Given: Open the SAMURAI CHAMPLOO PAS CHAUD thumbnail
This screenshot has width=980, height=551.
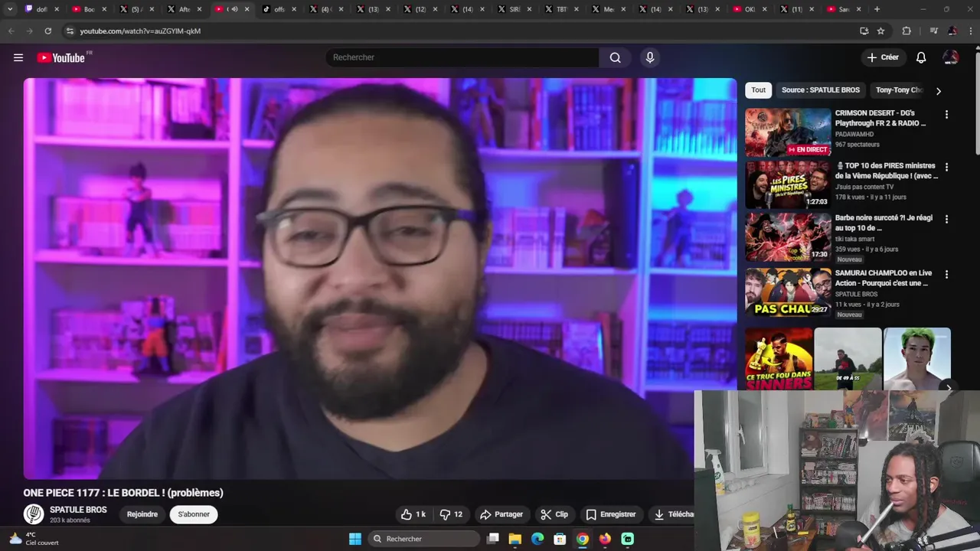Looking at the screenshot, I should [x=788, y=292].
